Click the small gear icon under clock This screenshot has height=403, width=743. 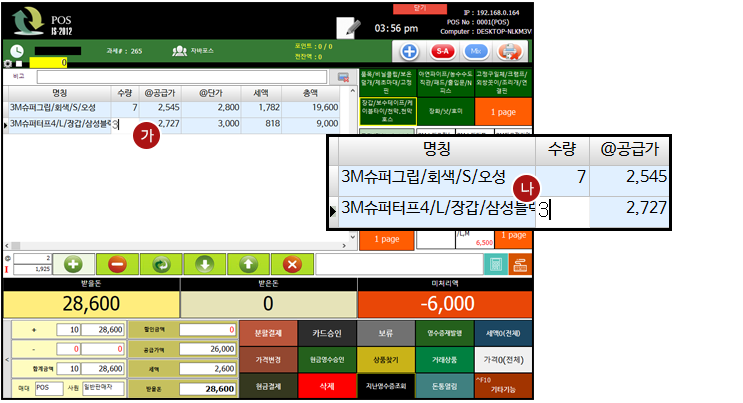point(8,64)
